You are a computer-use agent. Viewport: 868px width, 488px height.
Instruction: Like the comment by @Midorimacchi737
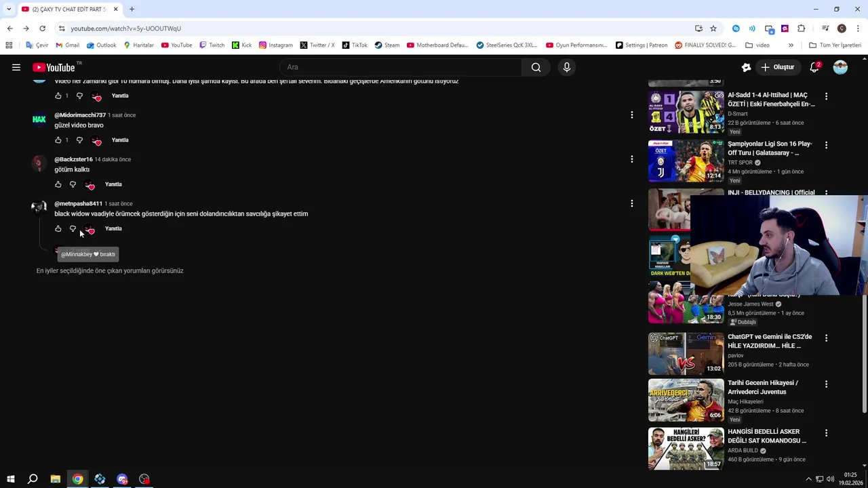click(58, 140)
